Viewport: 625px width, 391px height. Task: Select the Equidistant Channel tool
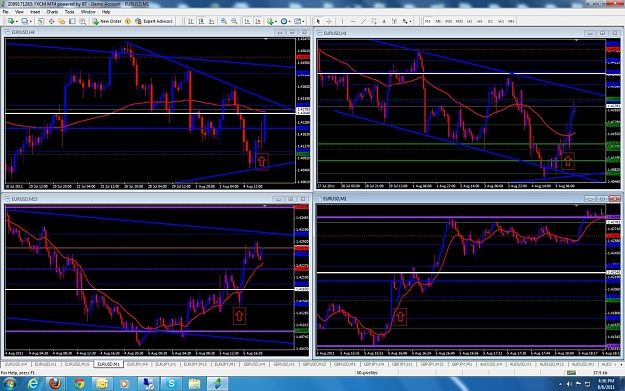click(374, 21)
